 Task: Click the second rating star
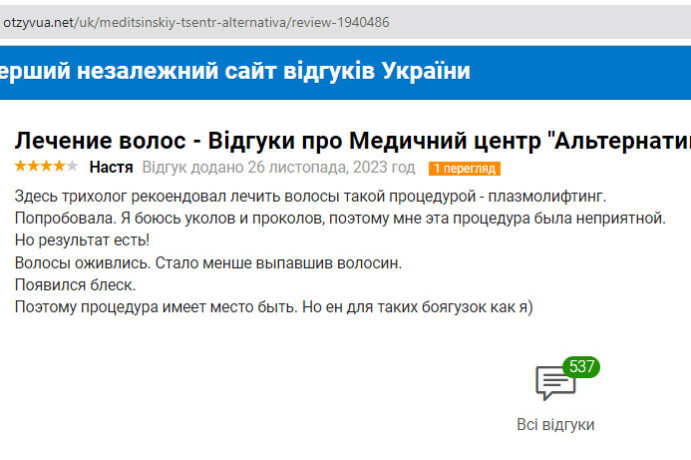point(33,166)
